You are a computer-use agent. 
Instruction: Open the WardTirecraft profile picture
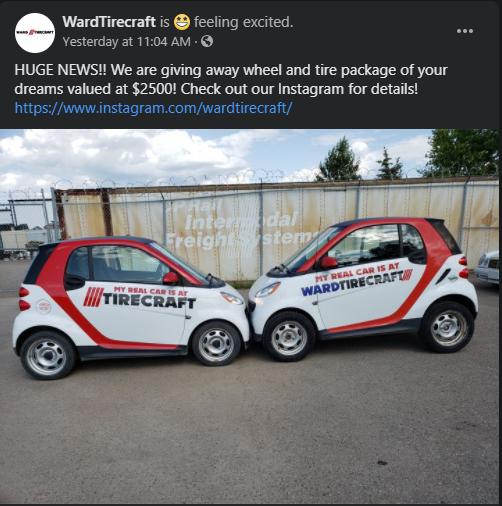(35, 33)
